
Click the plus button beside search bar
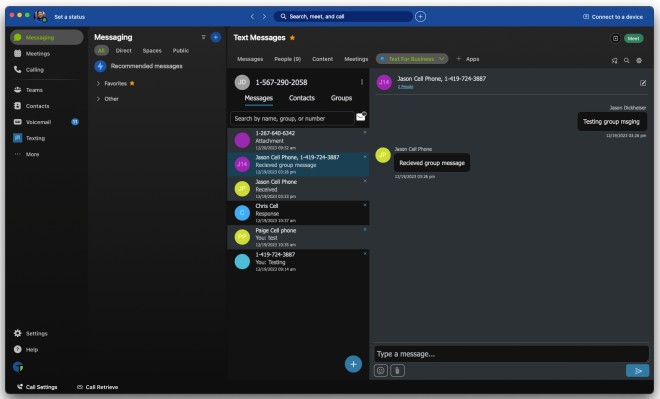click(420, 16)
